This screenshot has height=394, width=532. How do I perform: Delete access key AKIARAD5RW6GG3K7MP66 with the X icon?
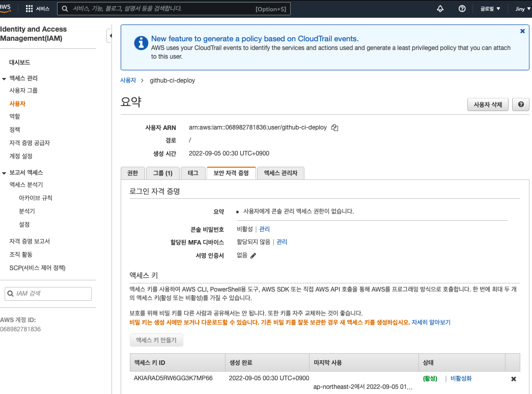514,379
